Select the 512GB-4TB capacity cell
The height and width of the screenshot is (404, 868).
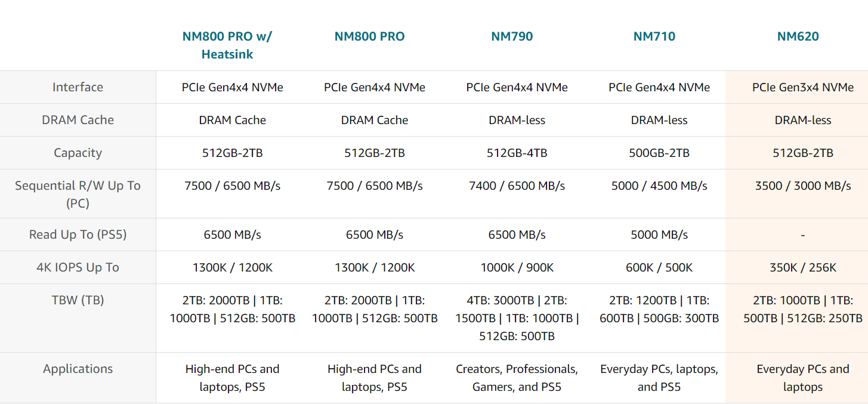517,153
